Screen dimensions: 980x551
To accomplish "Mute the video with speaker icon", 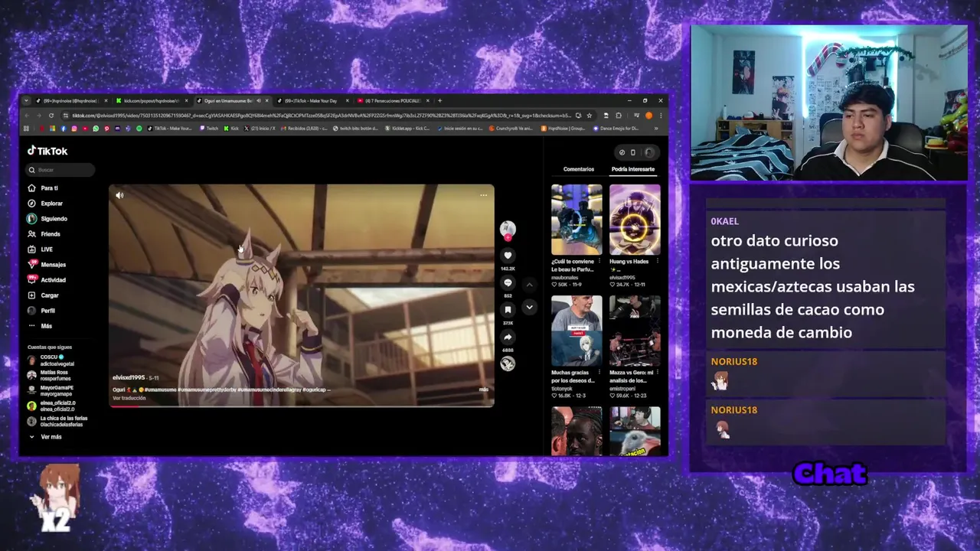I will click(119, 195).
